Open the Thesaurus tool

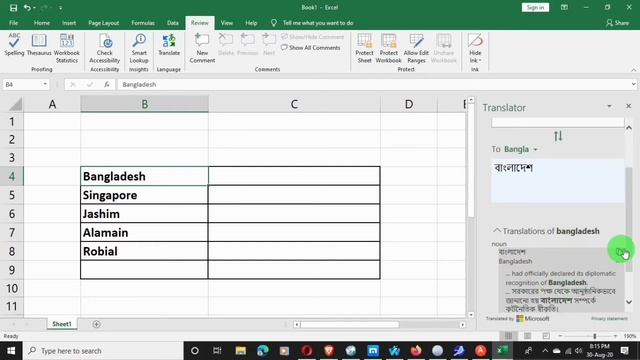click(x=39, y=45)
